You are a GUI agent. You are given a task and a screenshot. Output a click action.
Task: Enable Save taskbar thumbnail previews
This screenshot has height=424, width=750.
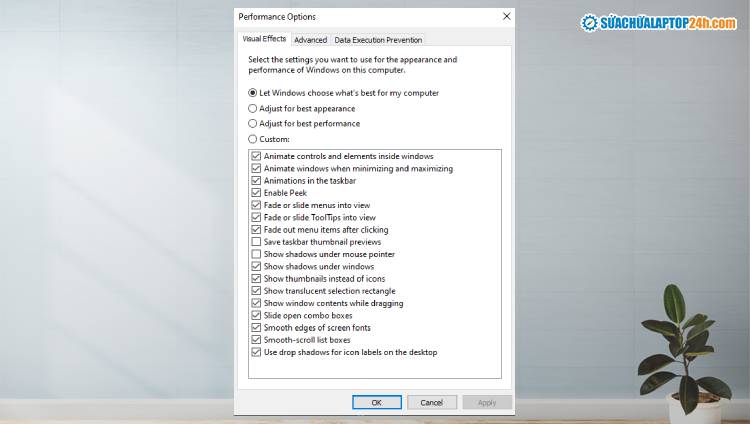[x=256, y=242]
